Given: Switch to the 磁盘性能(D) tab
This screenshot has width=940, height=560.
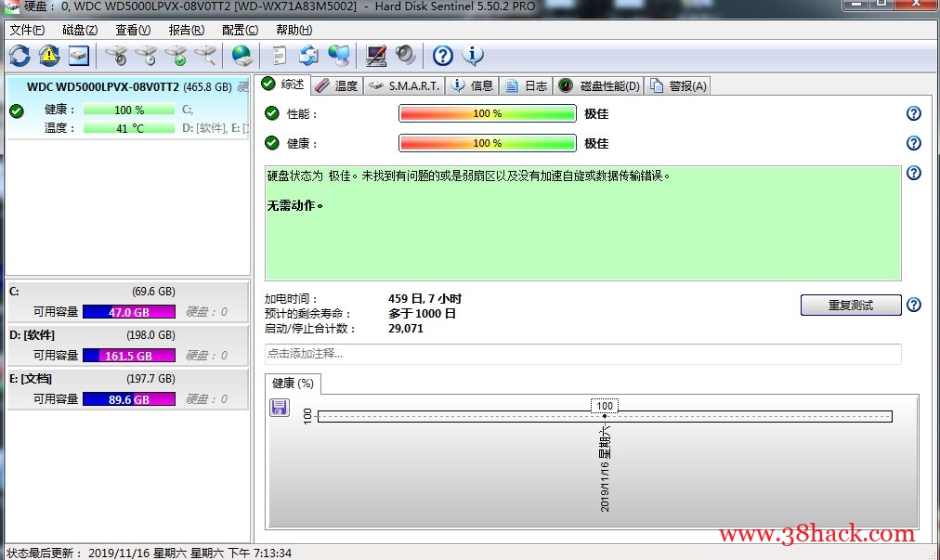Looking at the screenshot, I should coord(598,85).
